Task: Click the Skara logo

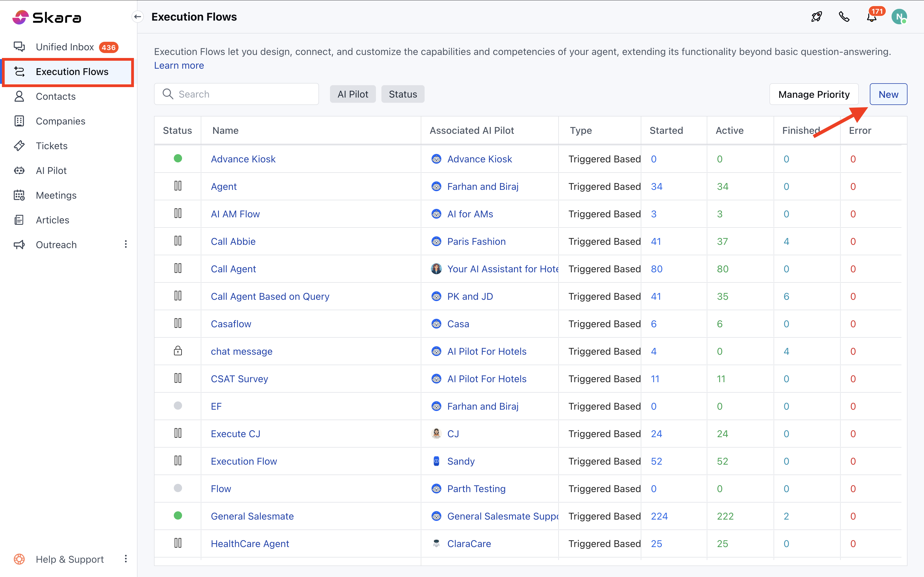Action: pos(46,17)
